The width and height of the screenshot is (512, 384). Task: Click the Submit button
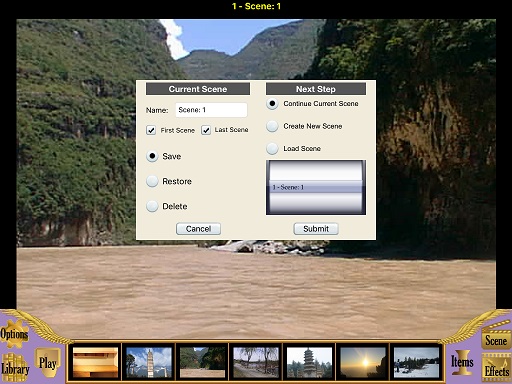(x=316, y=229)
